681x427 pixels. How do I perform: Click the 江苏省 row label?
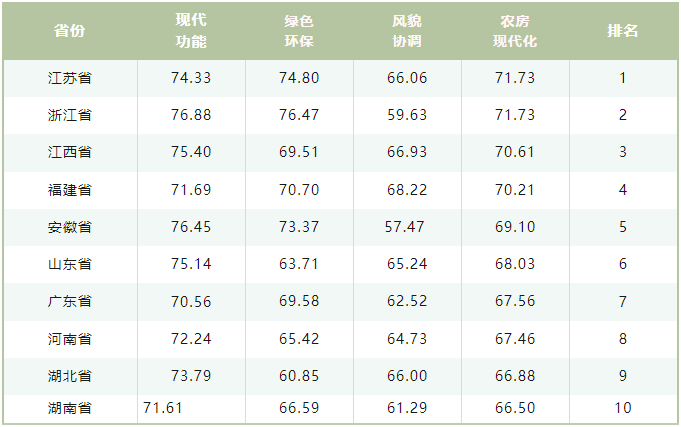coord(70,78)
